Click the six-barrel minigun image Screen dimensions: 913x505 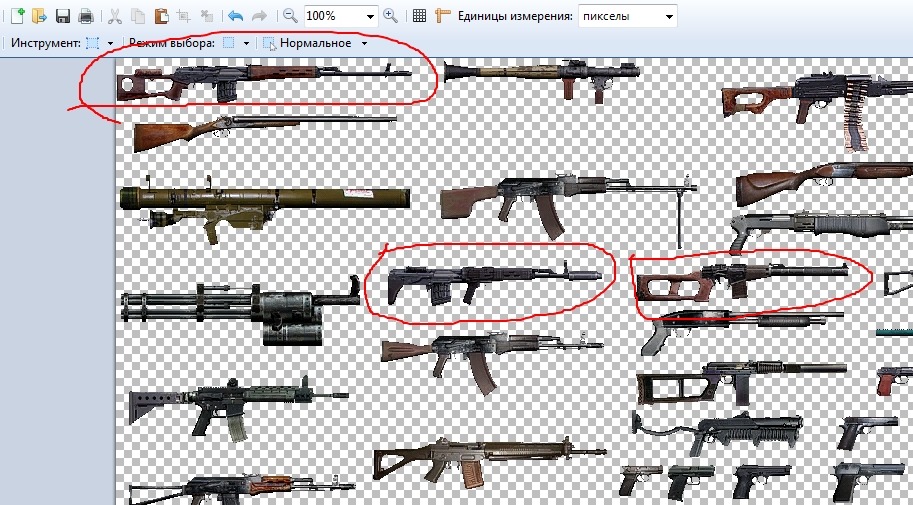(240, 310)
